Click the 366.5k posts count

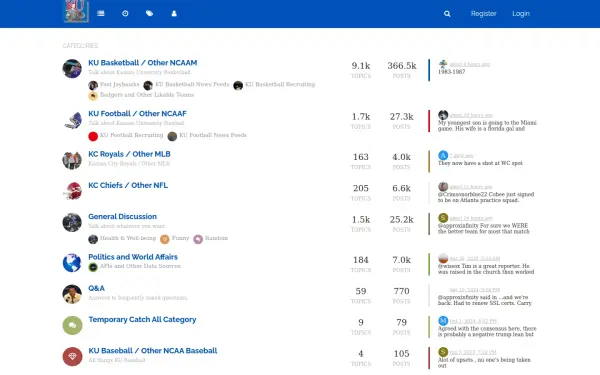(x=402, y=66)
